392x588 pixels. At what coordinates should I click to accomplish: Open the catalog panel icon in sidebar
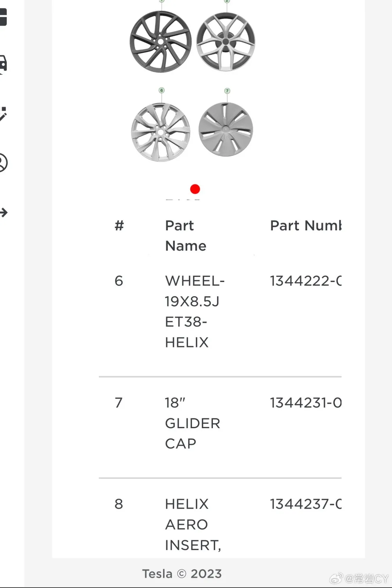coord(3,17)
